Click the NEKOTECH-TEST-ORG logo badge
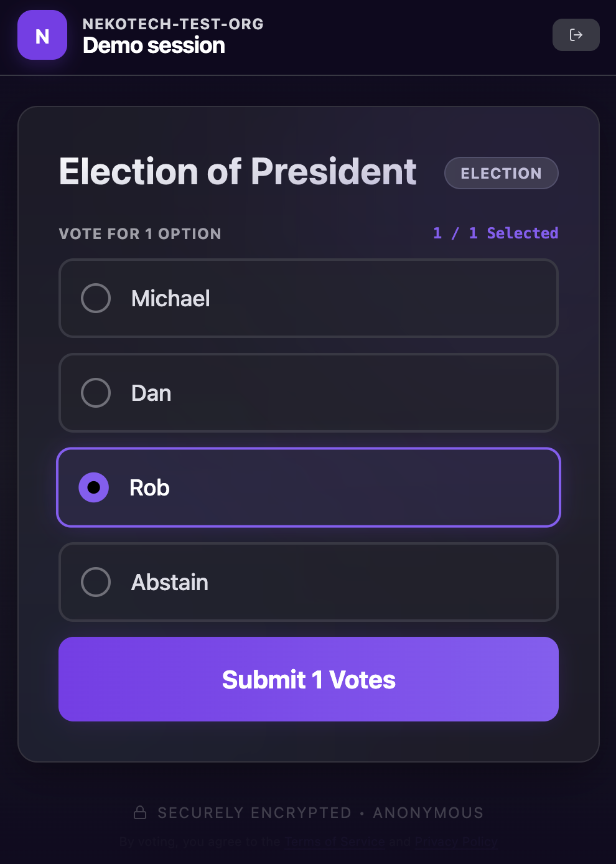Screen dimensions: 616x864 pos(42,35)
